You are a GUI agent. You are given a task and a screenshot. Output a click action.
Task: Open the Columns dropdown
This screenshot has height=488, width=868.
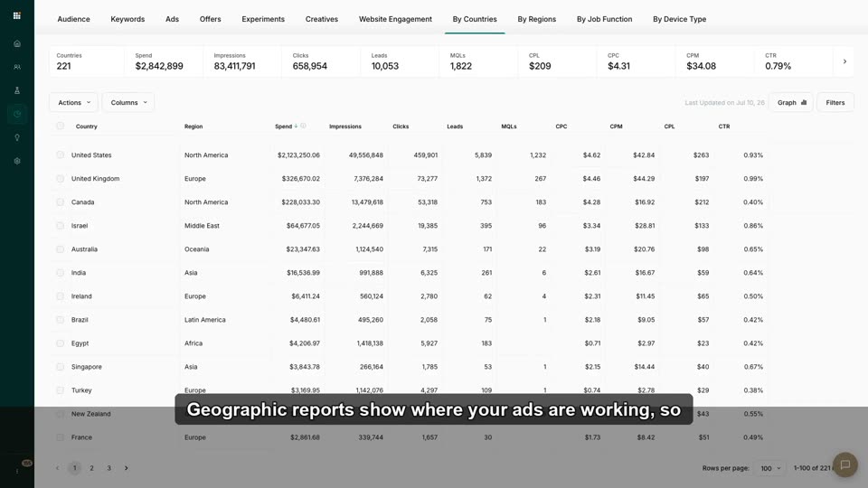[x=128, y=102]
